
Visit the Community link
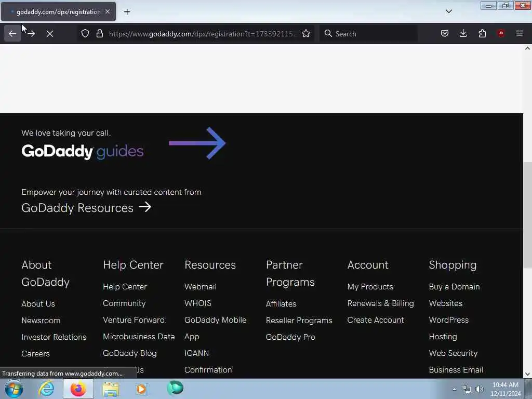124,303
